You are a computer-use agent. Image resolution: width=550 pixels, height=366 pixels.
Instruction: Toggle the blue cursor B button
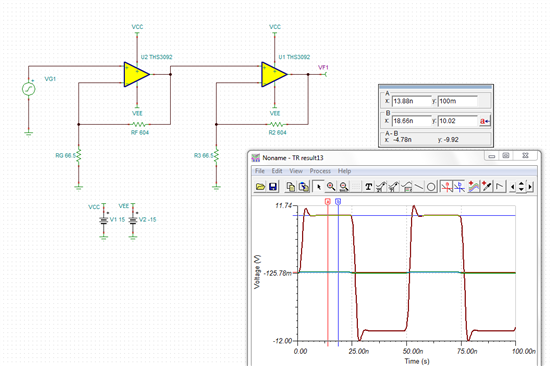460,187
